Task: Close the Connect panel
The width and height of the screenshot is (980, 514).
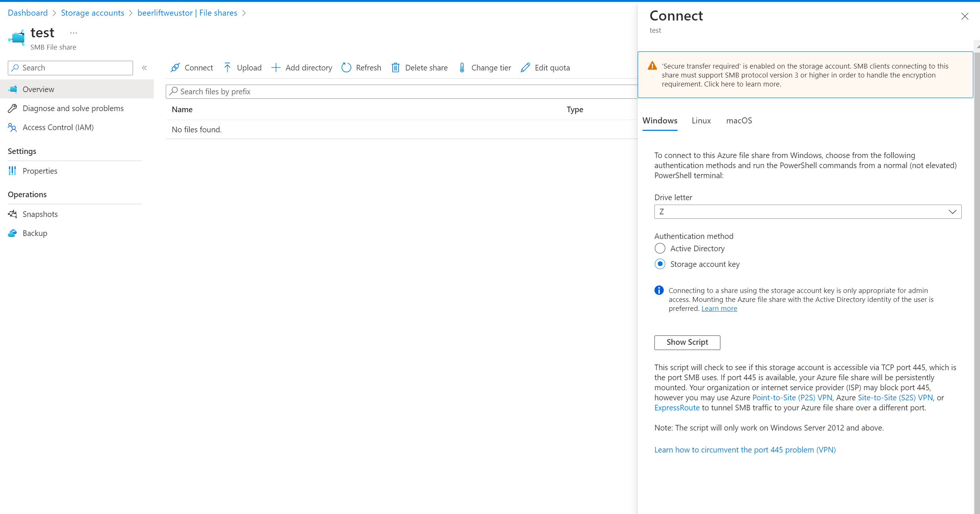Action: 965,16
